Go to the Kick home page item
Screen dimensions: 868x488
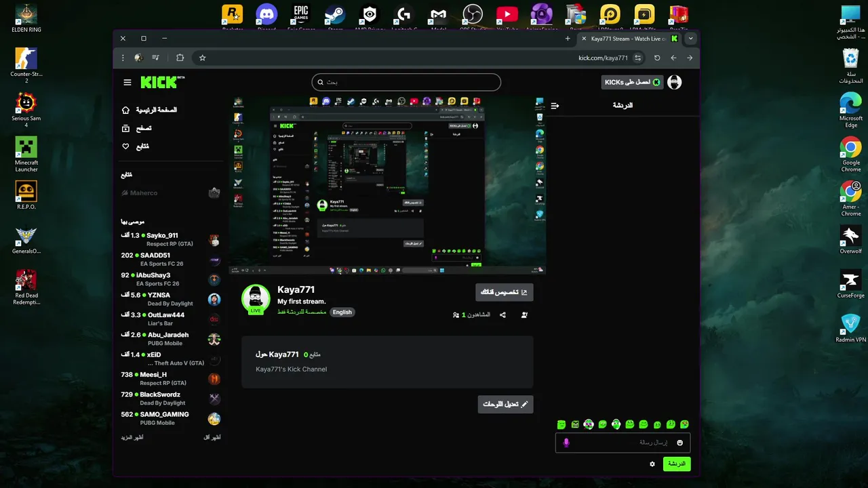pos(149,110)
